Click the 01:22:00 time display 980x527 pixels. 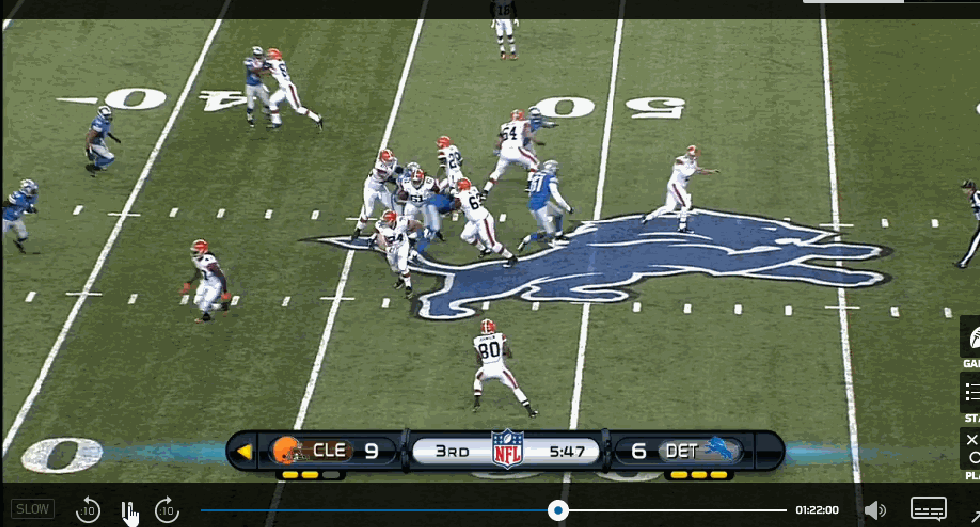click(817, 511)
